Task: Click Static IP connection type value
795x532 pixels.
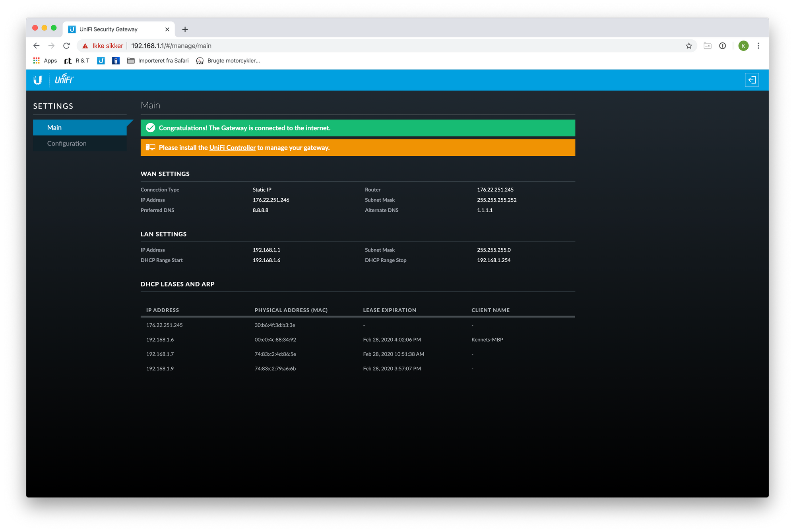Action: coord(262,190)
